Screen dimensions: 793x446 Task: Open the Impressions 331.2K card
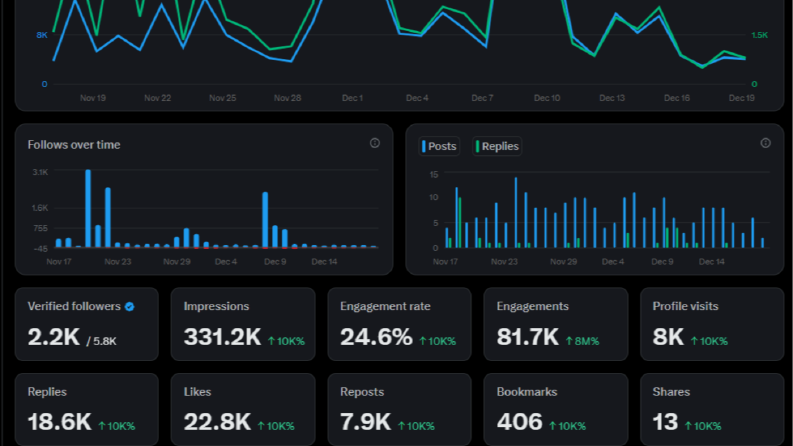(x=243, y=324)
